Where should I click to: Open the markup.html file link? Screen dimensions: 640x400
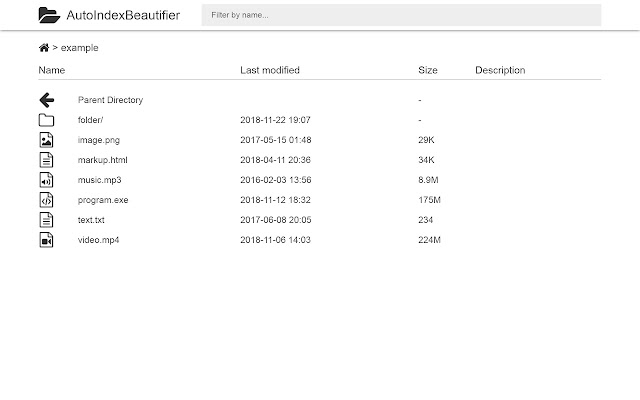(x=102, y=160)
